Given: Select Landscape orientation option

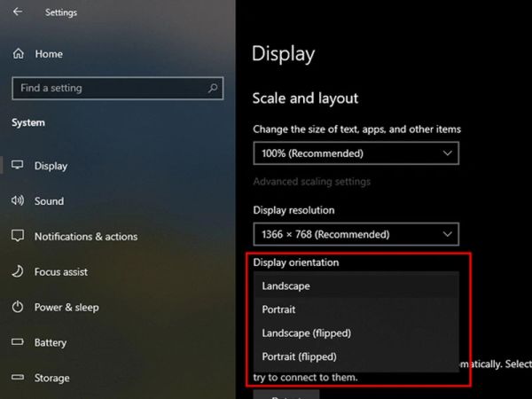Looking at the screenshot, I should click(x=286, y=286).
